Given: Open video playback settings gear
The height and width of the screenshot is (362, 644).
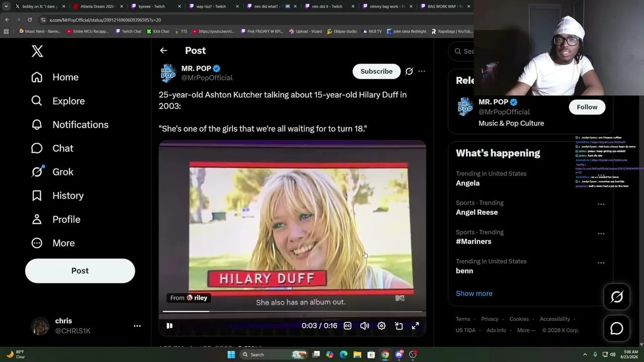Looking at the screenshot, I should point(381,326).
